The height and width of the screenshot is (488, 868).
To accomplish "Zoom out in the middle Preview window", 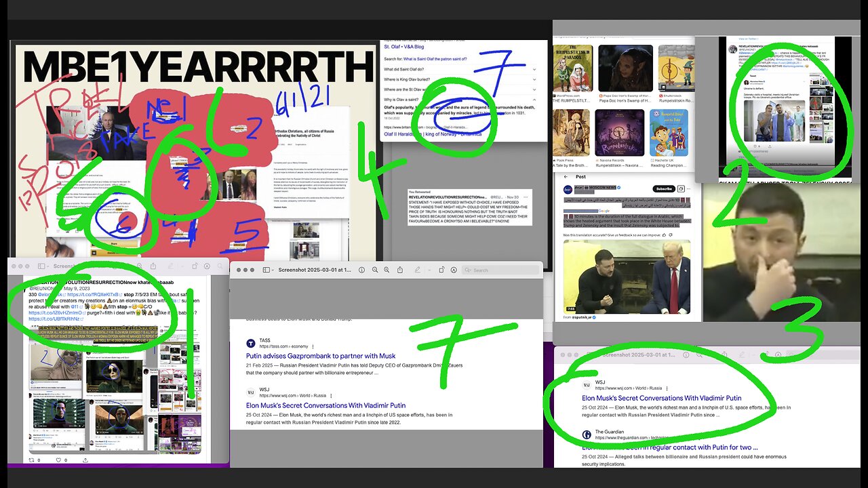I will tap(375, 270).
